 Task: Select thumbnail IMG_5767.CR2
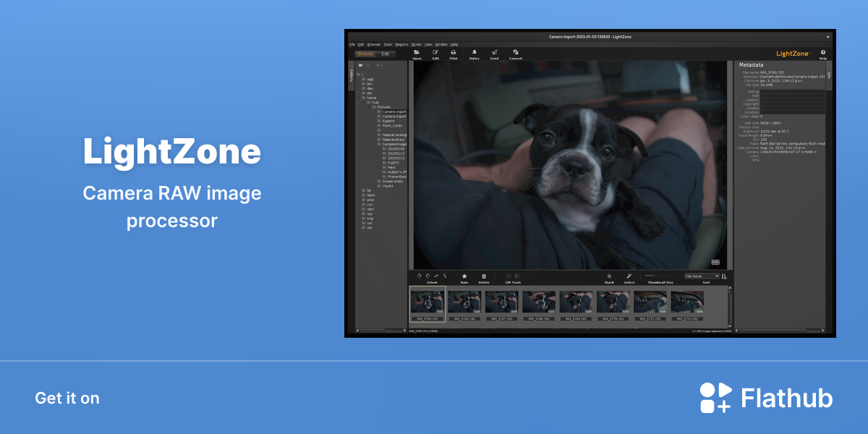502,305
